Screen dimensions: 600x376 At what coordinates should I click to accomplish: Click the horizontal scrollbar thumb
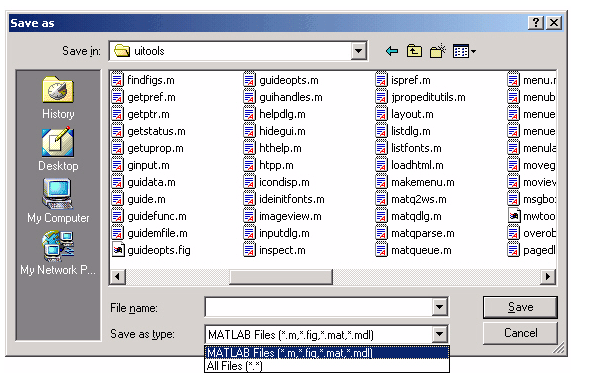(281, 276)
